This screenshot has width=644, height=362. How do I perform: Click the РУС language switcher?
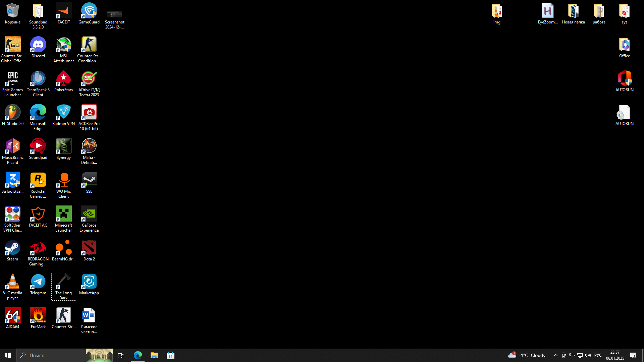click(x=598, y=355)
